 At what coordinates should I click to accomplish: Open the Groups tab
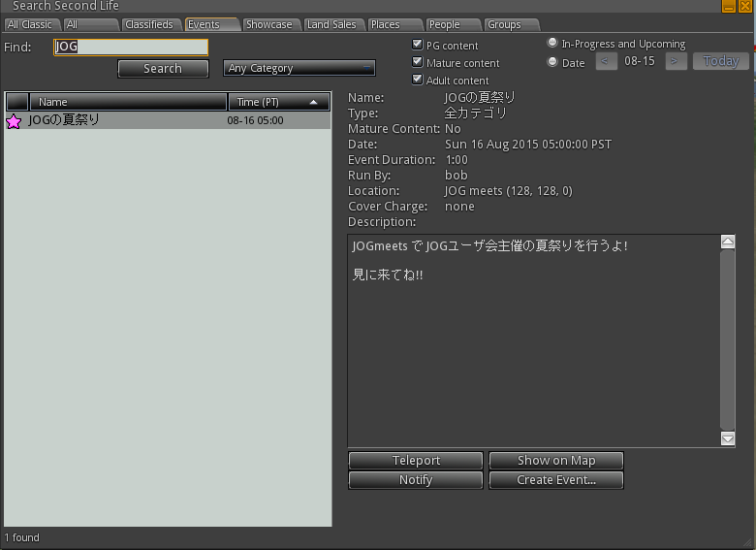point(512,24)
